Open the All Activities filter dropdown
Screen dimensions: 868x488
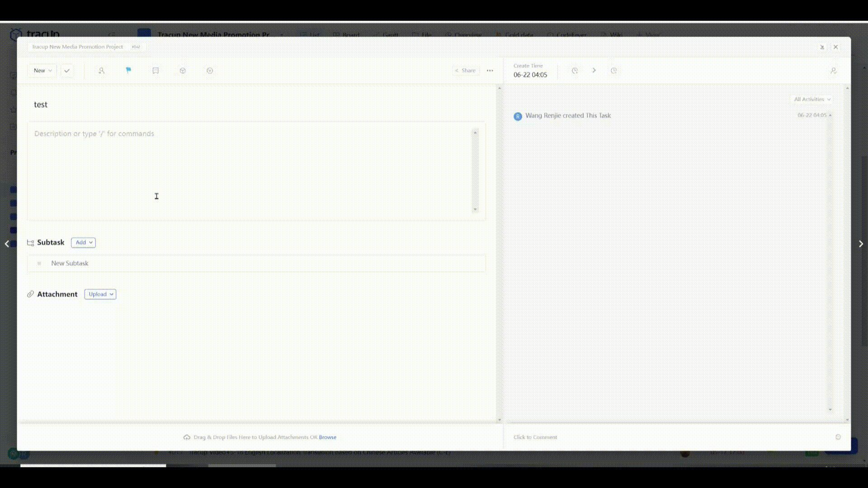(812, 99)
